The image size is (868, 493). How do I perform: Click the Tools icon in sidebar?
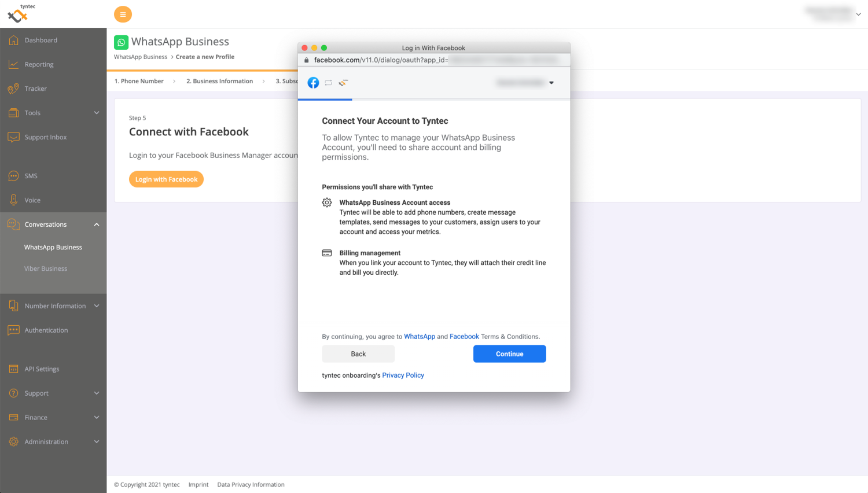coord(13,113)
